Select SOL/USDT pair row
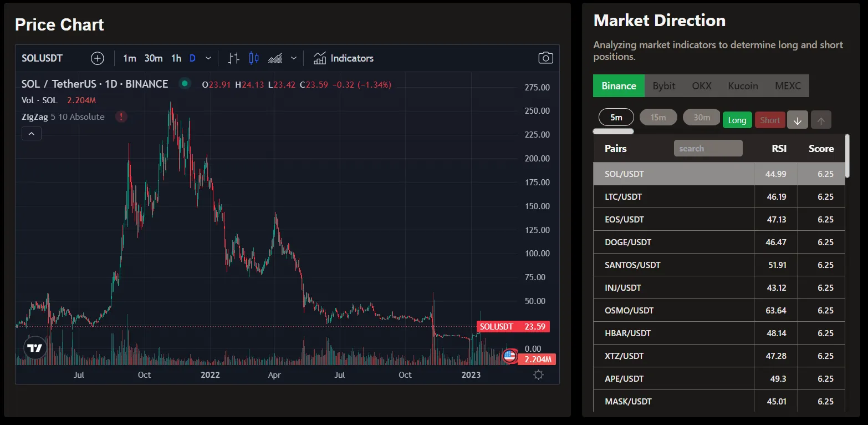868x425 pixels. (x=719, y=174)
